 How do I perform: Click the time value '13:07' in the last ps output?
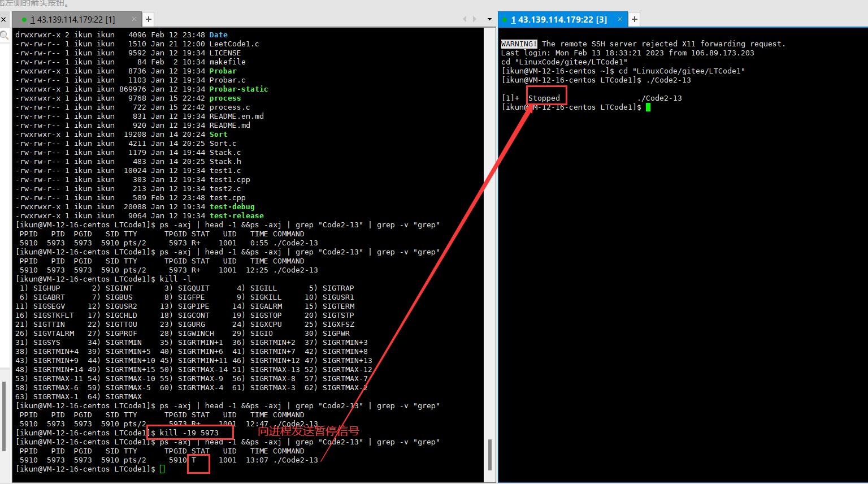257,460
